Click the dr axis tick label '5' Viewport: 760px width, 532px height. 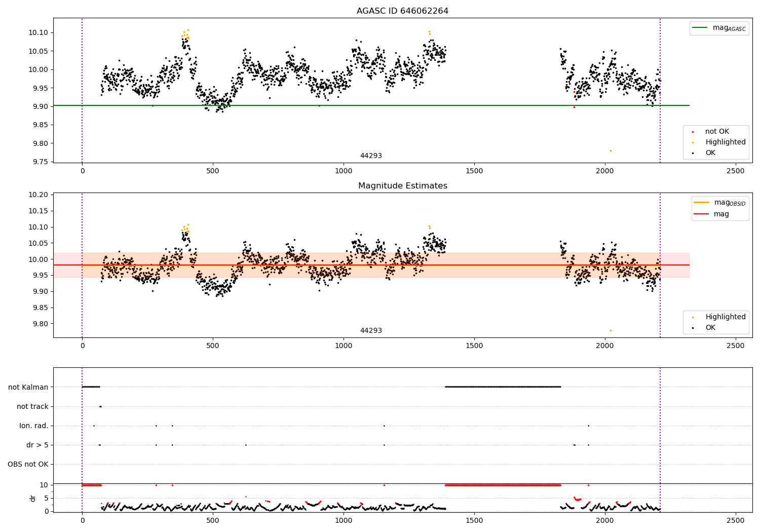click(46, 498)
